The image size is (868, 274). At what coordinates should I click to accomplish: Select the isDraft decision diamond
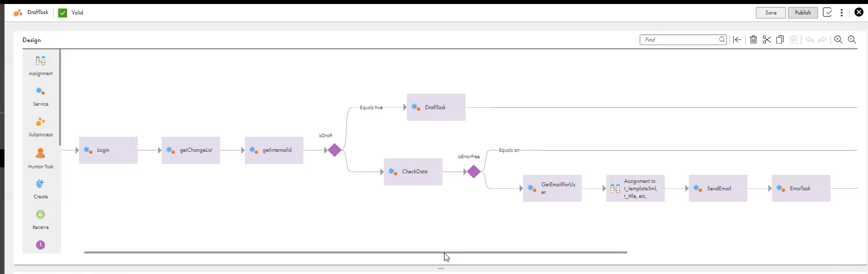335,150
